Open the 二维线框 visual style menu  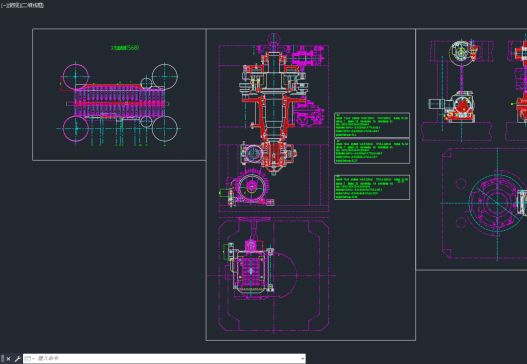coord(33,5)
